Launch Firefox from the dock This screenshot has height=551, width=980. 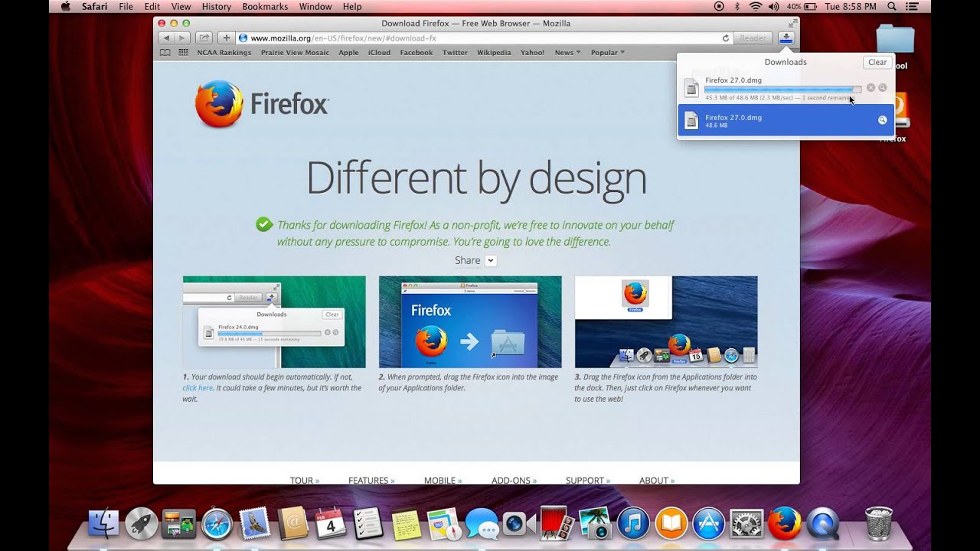tap(785, 523)
